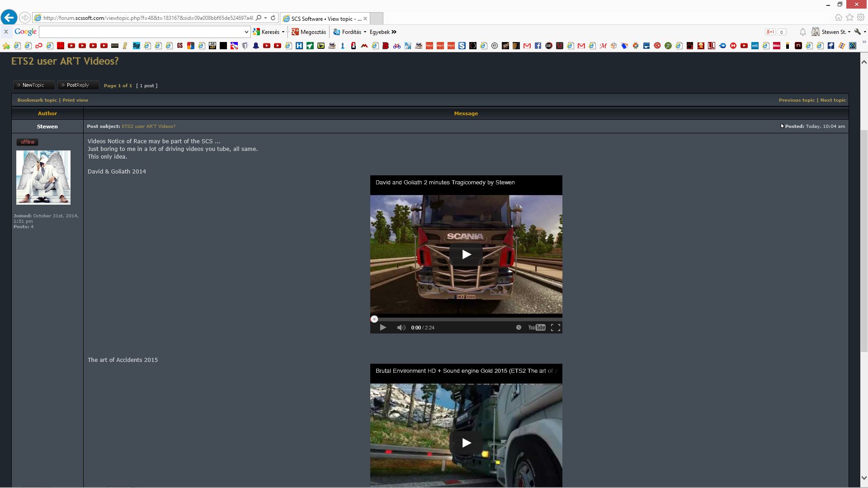
Task: Open the blue H bookmark icon
Action: (x=299, y=46)
